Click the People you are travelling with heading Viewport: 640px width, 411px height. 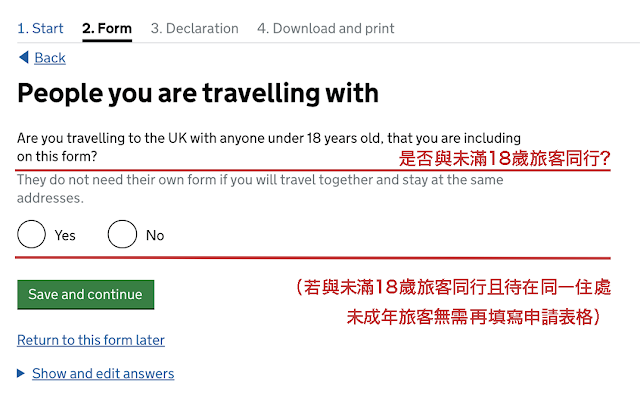point(198,93)
